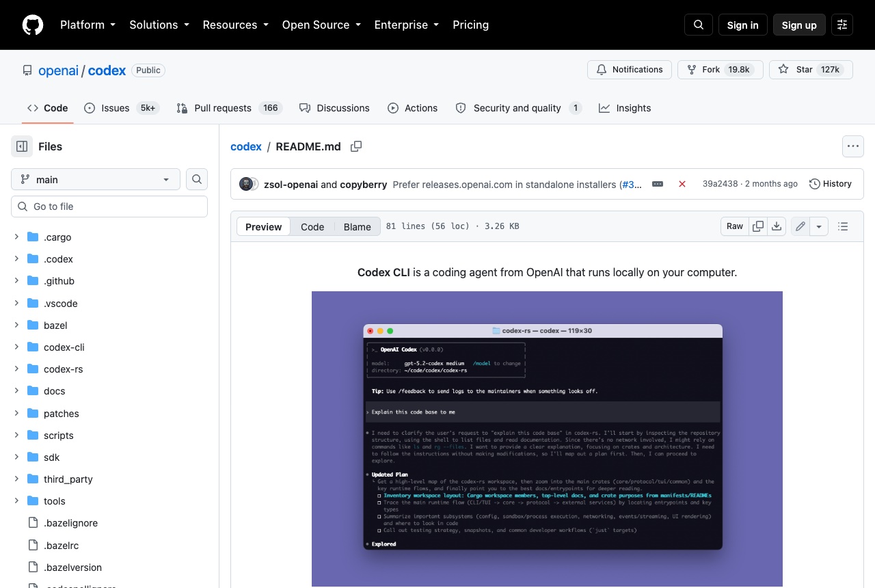Open main branch selector dropdown
The width and height of the screenshot is (875, 588).
coord(96,179)
